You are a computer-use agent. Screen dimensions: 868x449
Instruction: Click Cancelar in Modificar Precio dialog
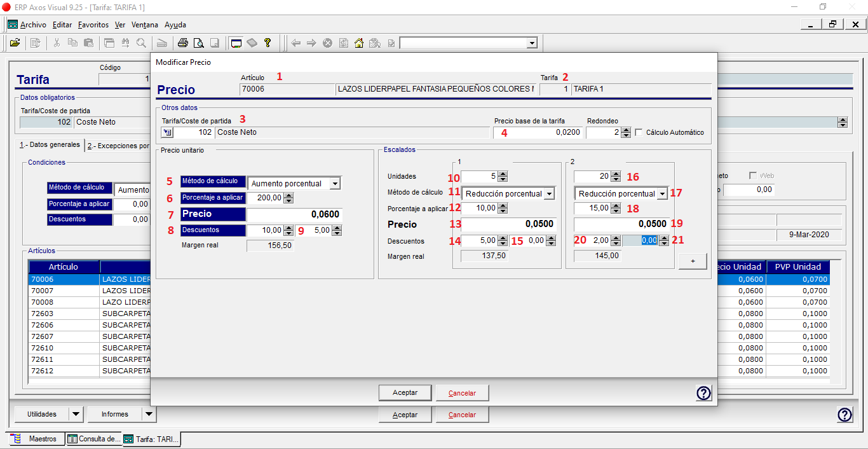pyautogui.click(x=462, y=393)
